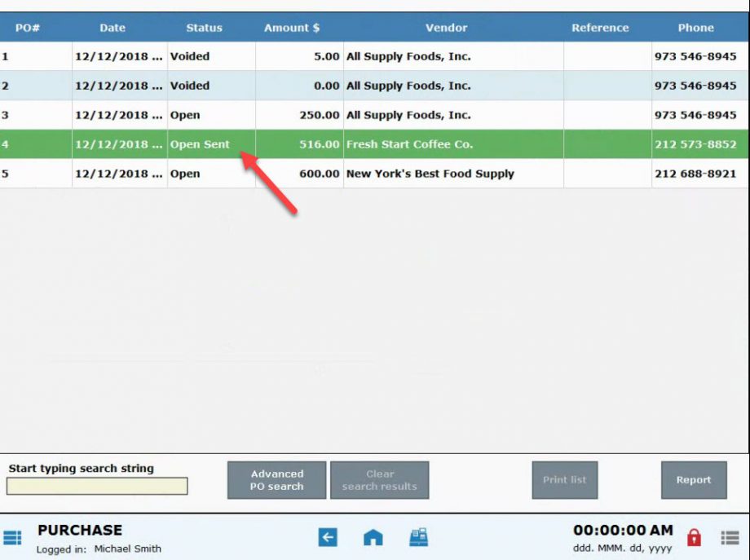Sort by the Status column header
This screenshot has width=750, height=560.
coord(203,27)
